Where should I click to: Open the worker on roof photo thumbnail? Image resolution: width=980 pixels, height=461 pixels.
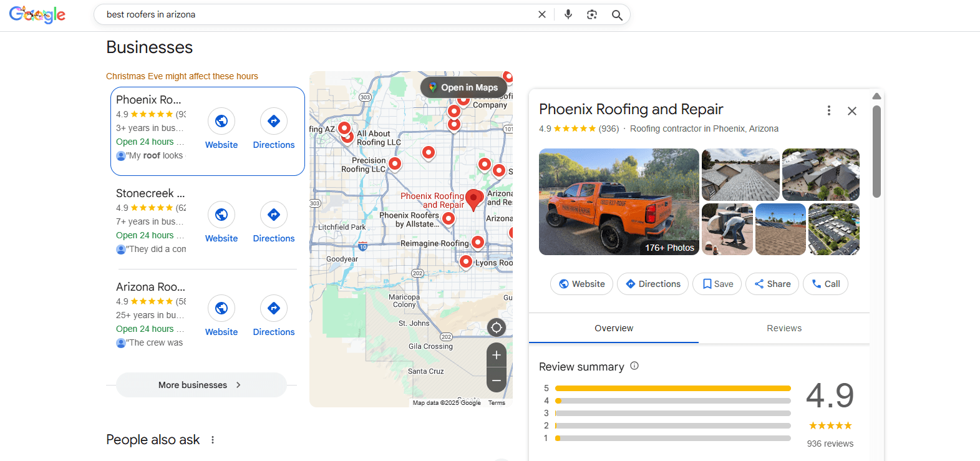pos(727,229)
